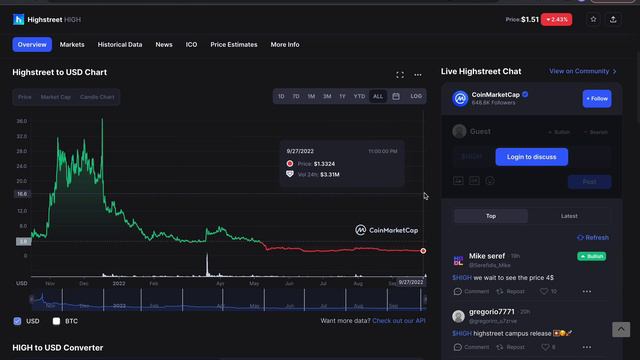This screenshot has height=360, width=640.
Task: Click the Guest avatar icon
Action: (x=459, y=131)
